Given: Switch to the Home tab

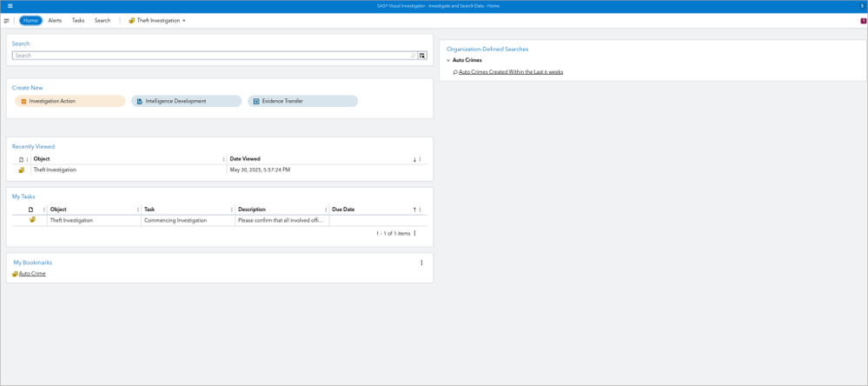Looking at the screenshot, I should coord(30,21).
